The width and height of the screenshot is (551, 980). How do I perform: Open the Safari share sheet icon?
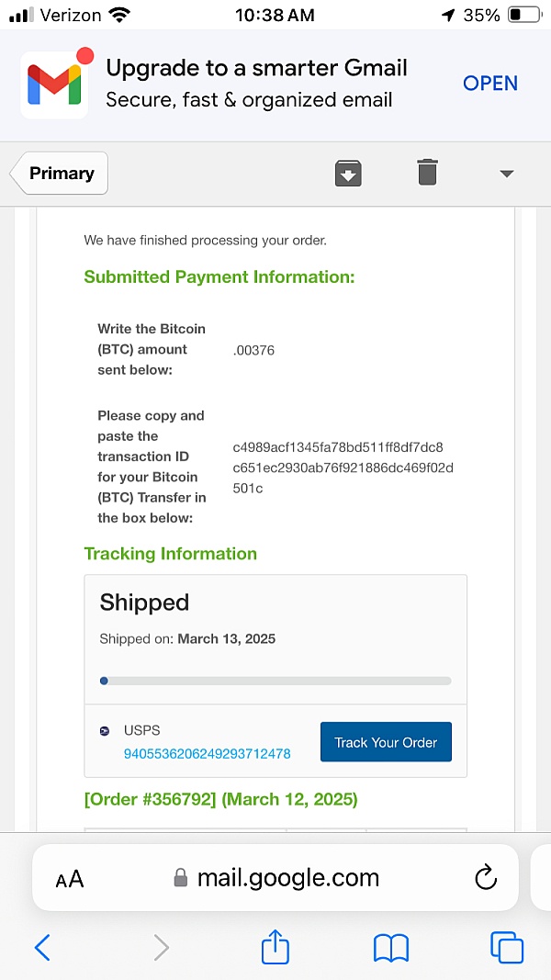(275, 946)
